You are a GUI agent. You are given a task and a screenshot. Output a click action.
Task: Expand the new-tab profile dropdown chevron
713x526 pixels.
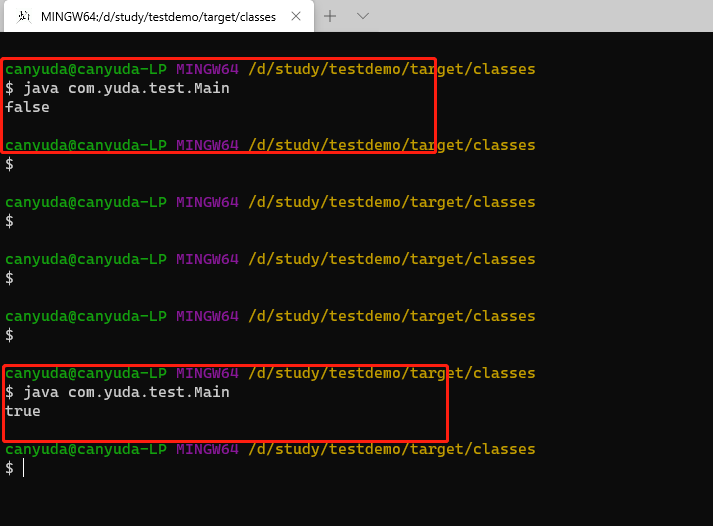tap(363, 16)
